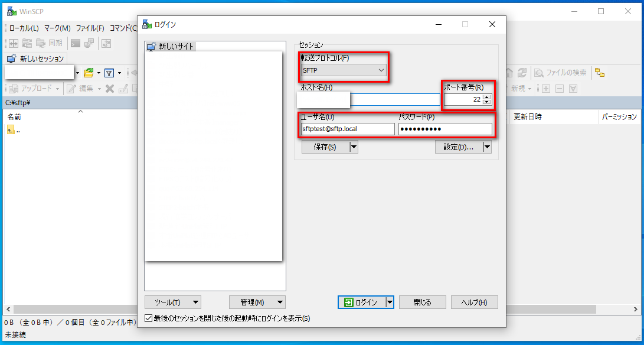Screen dimensions: 644x345
Task: Toggle the directory tree icon in remote toolbar
Action: pyautogui.click(x=600, y=73)
